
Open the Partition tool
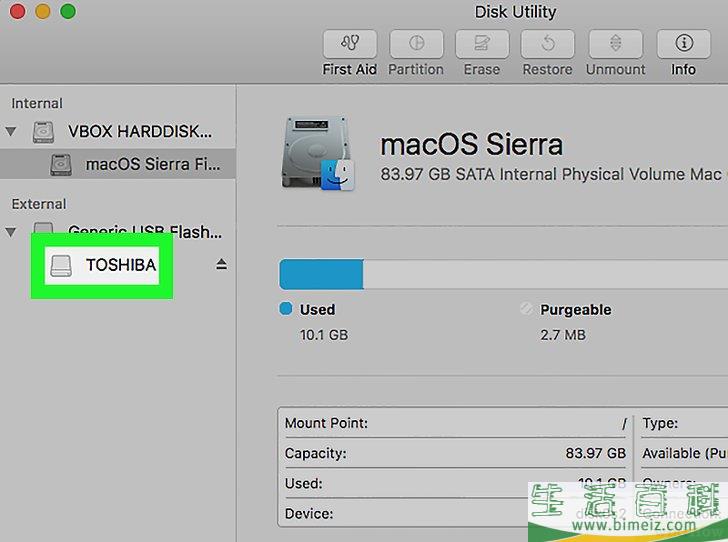pyautogui.click(x=416, y=44)
